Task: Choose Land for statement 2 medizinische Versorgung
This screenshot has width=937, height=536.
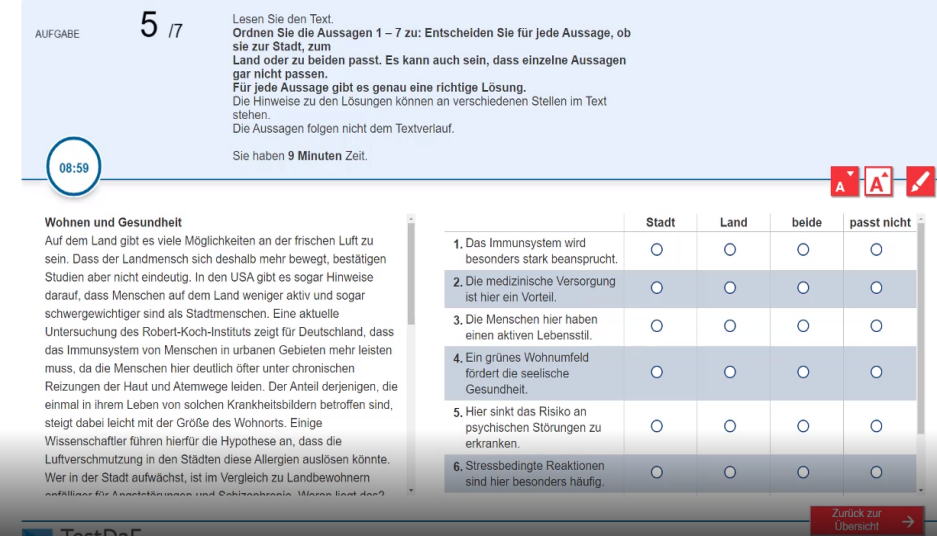Action: point(730,288)
